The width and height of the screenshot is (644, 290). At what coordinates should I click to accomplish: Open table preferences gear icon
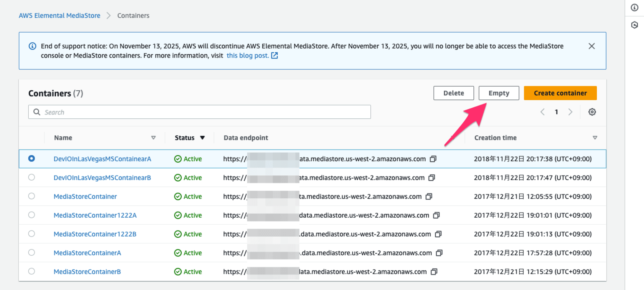(x=592, y=112)
